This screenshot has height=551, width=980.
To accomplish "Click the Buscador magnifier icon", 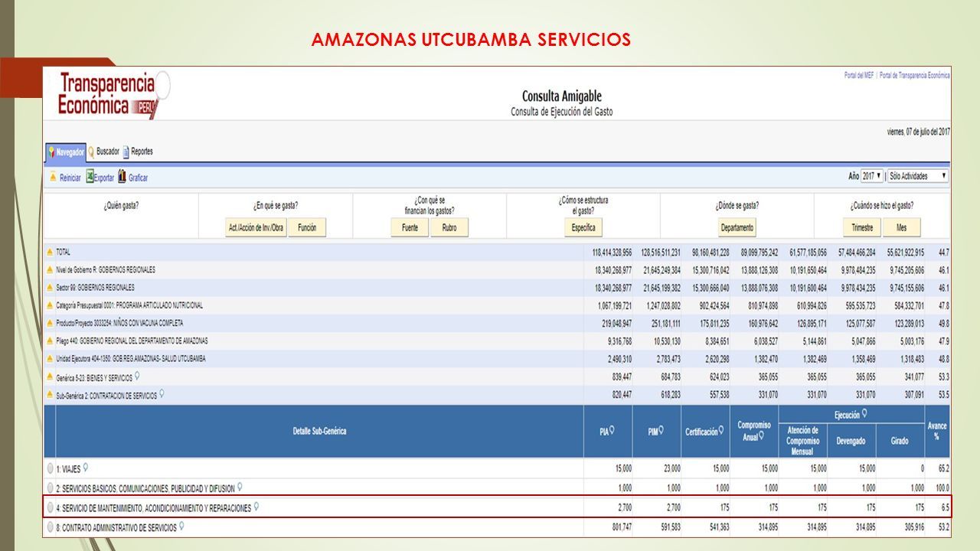I will coord(91,152).
